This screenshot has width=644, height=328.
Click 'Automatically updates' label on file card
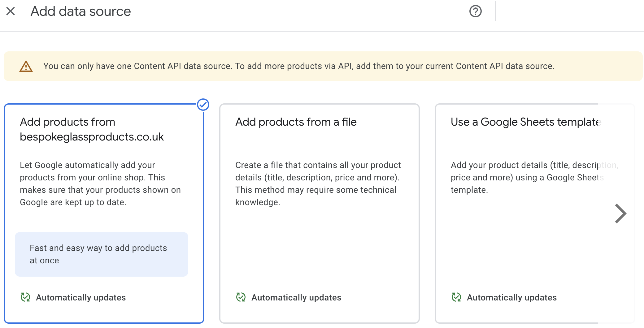click(x=296, y=297)
